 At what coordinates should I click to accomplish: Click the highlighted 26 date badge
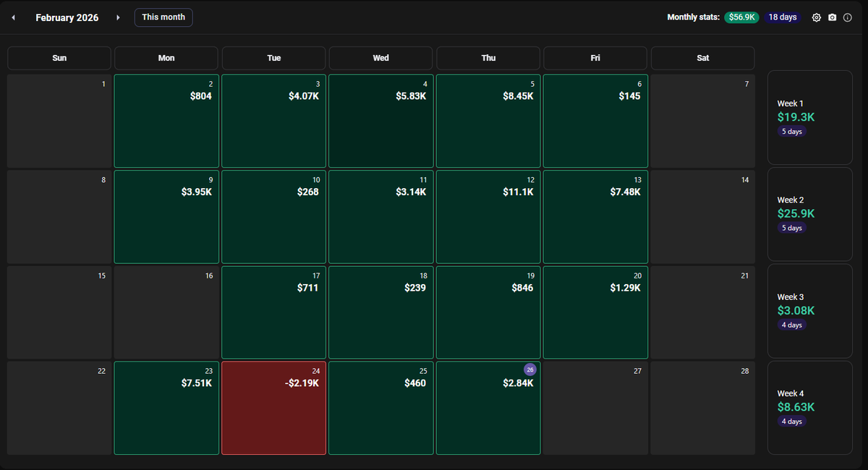click(x=530, y=369)
